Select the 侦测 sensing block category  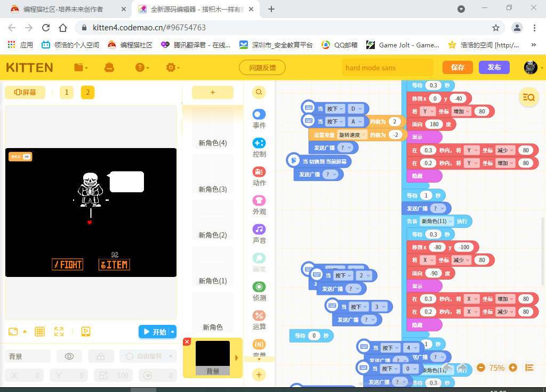259,291
